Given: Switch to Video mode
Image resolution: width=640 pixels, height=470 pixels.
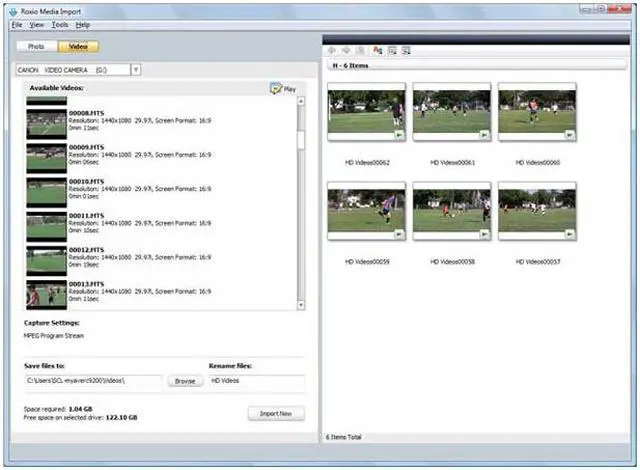Looking at the screenshot, I should pyautogui.click(x=77, y=46).
